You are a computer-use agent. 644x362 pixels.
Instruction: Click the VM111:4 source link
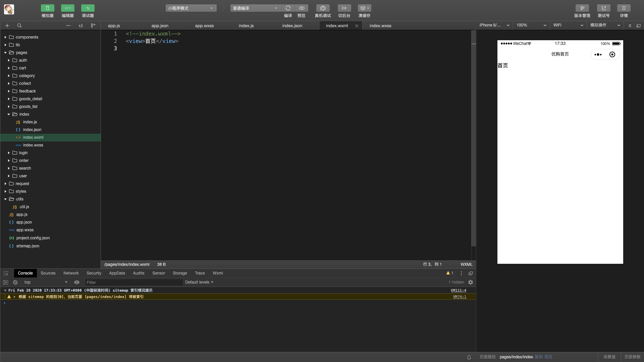pos(458,290)
